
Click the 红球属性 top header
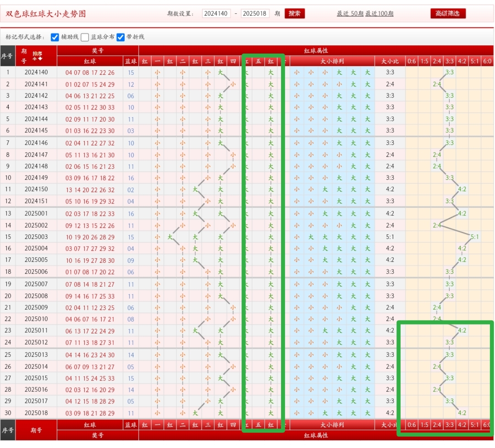316,50
